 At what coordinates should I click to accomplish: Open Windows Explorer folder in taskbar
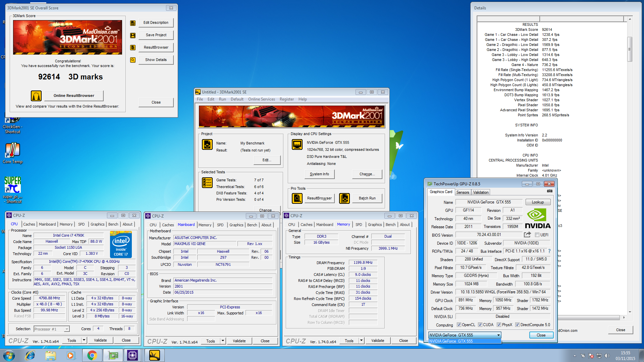point(51,355)
